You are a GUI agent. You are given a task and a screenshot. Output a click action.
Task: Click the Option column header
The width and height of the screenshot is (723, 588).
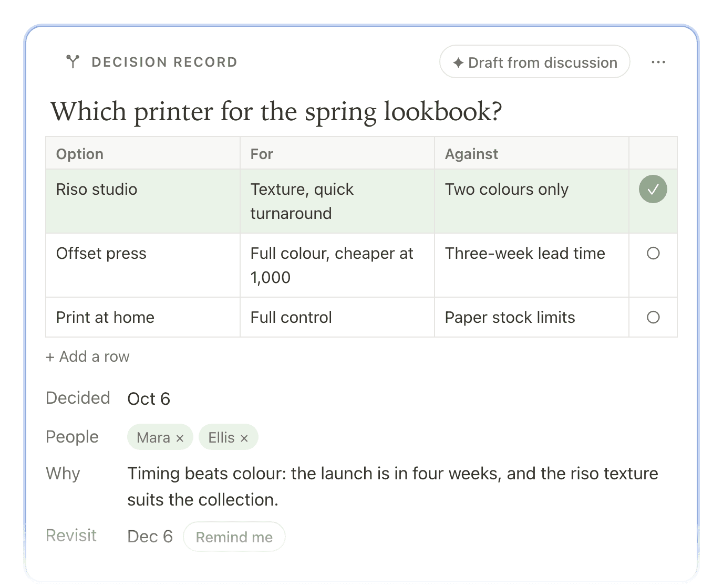[143, 154]
